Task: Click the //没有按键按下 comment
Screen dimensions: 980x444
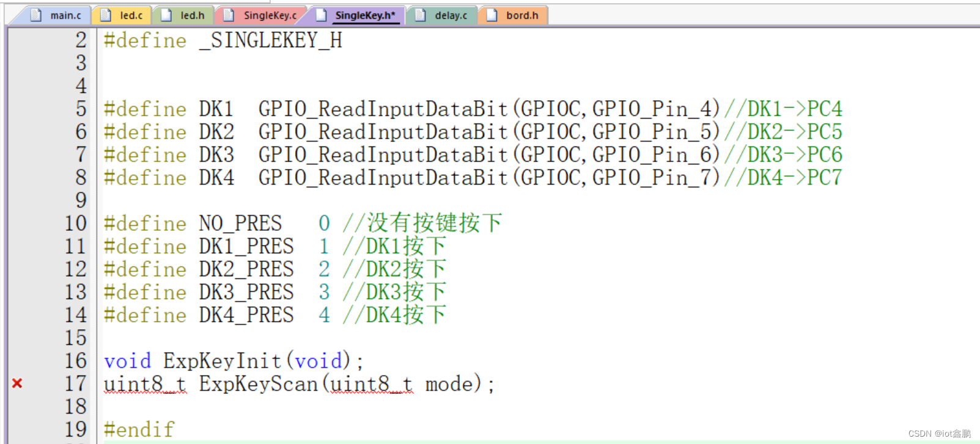Action: pyautogui.click(x=422, y=224)
